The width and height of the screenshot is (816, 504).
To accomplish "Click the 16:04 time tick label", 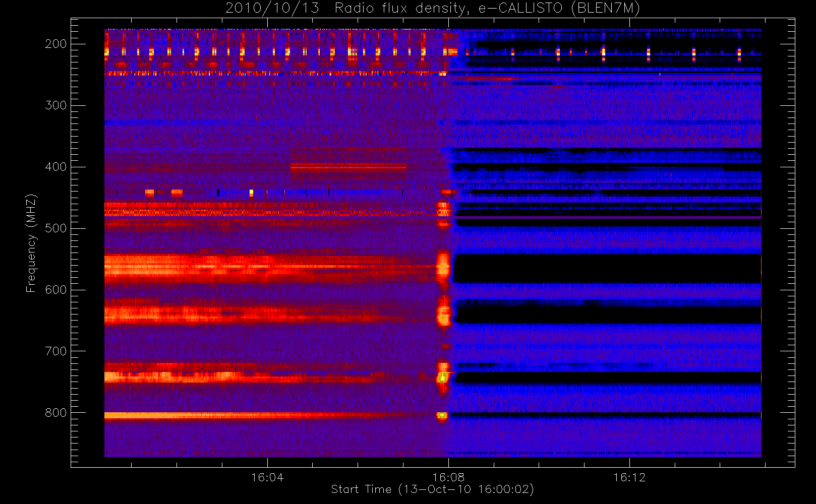I will click(267, 477).
